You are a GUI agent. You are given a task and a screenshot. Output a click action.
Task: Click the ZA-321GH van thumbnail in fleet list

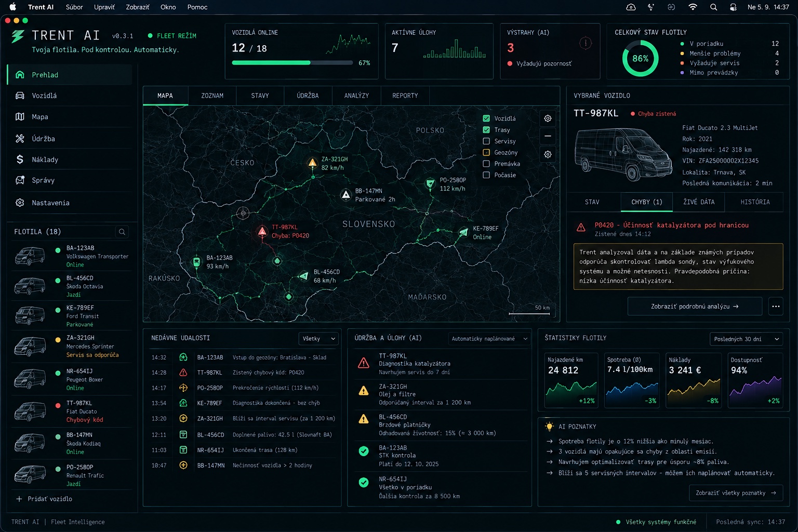[x=30, y=346]
